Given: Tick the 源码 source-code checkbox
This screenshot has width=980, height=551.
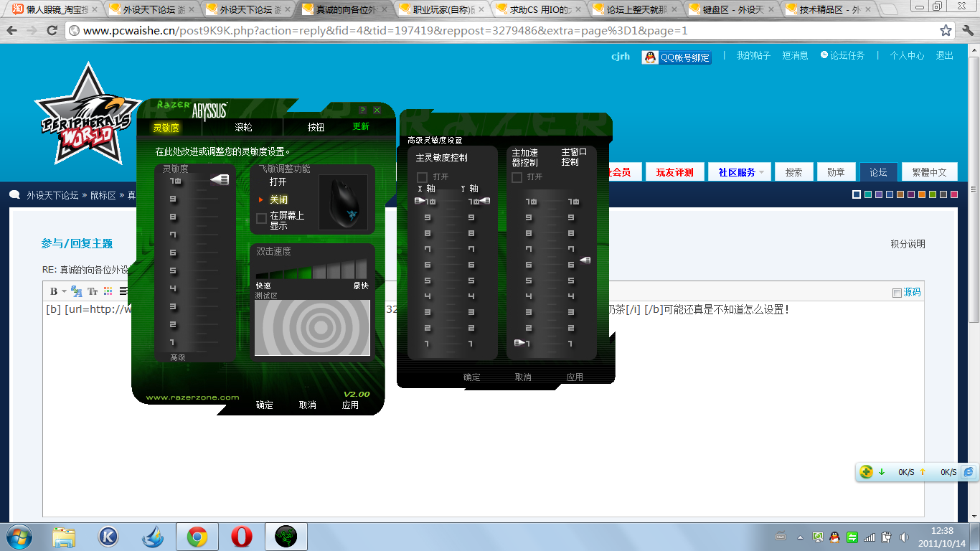Looking at the screenshot, I should point(897,293).
